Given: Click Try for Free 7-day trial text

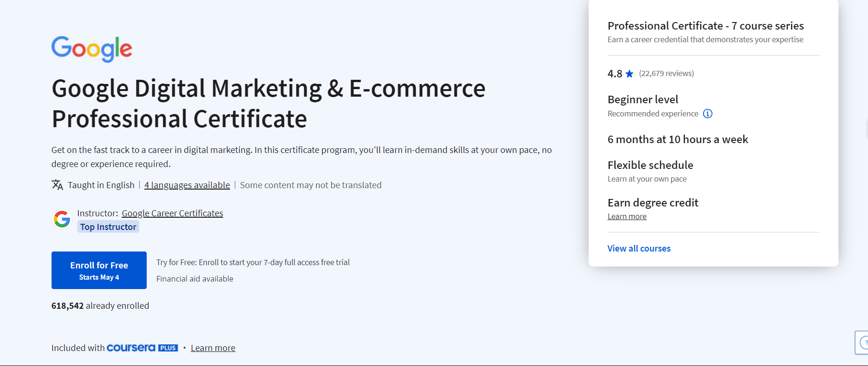Looking at the screenshot, I should pos(253,262).
